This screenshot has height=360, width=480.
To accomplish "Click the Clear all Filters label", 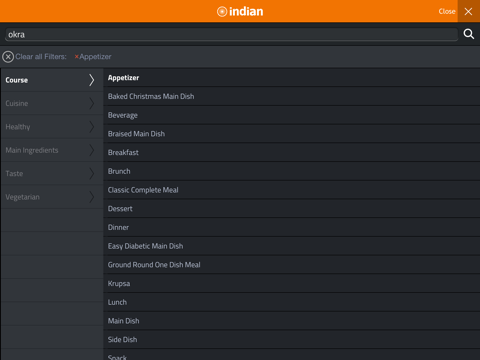I will (x=41, y=57).
